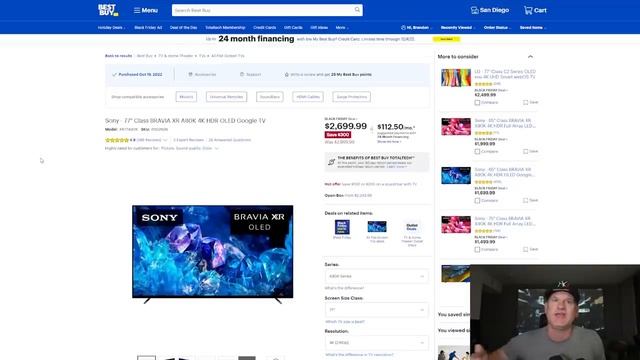
Task: Check Save for $1,699.99 Sony OLED
Action: (526, 200)
